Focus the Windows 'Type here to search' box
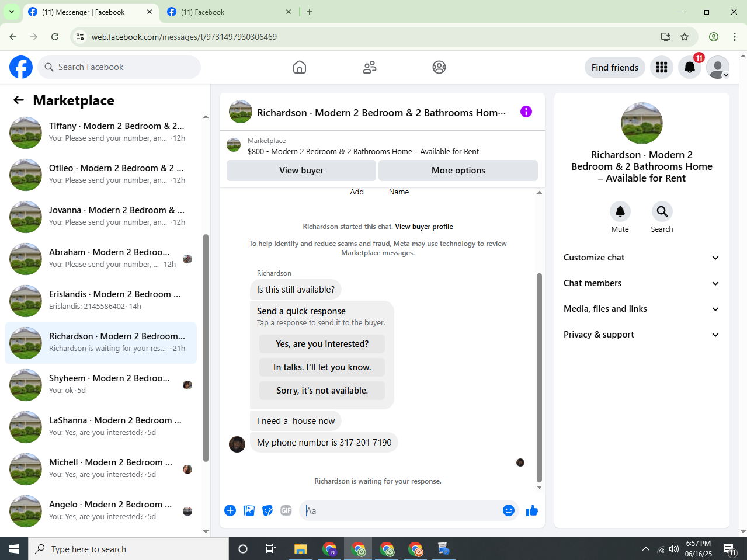Screen dimensions: 747x560 point(128,549)
